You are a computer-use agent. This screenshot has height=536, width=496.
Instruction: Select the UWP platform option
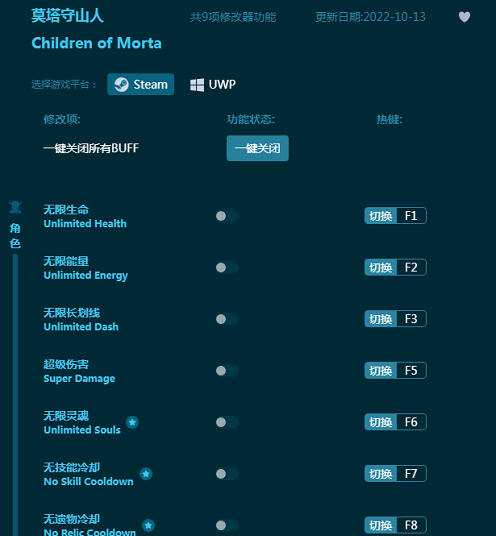coord(213,84)
